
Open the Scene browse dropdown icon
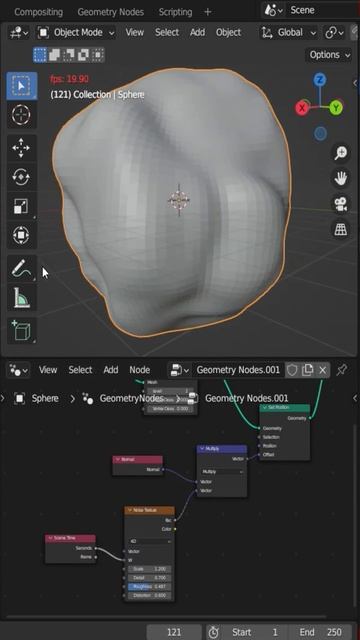pos(273,10)
